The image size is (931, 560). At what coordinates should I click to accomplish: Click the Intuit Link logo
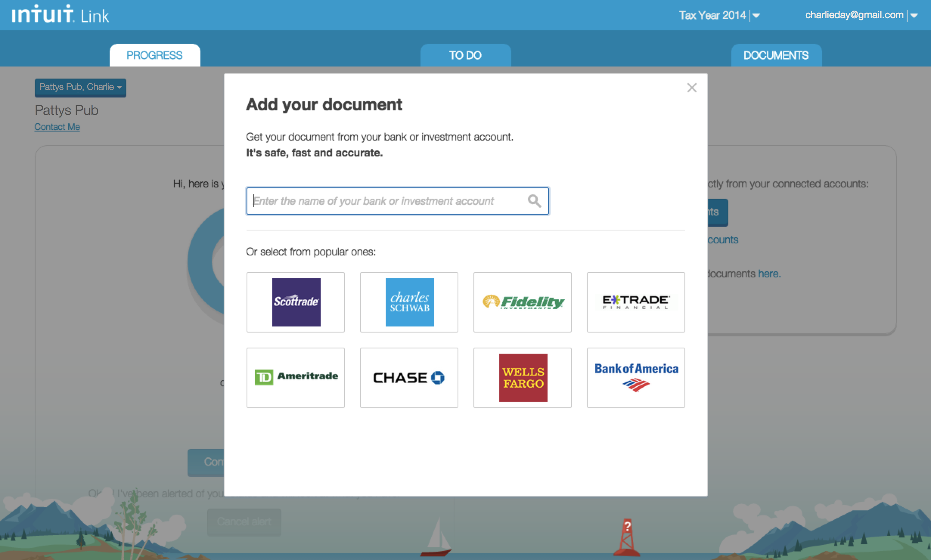click(60, 14)
